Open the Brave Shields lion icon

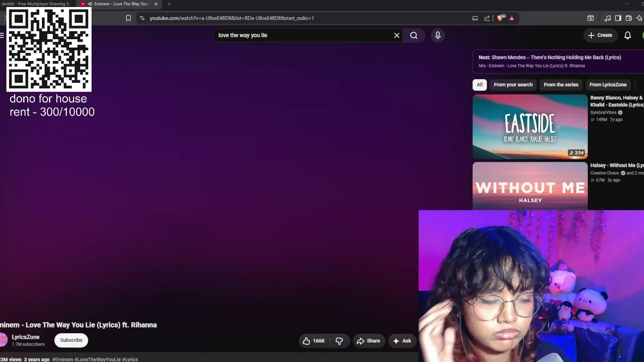point(500,18)
